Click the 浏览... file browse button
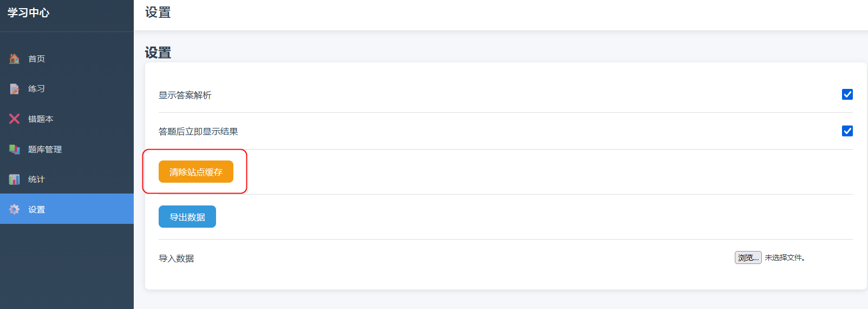The height and width of the screenshot is (309, 868). coord(748,257)
